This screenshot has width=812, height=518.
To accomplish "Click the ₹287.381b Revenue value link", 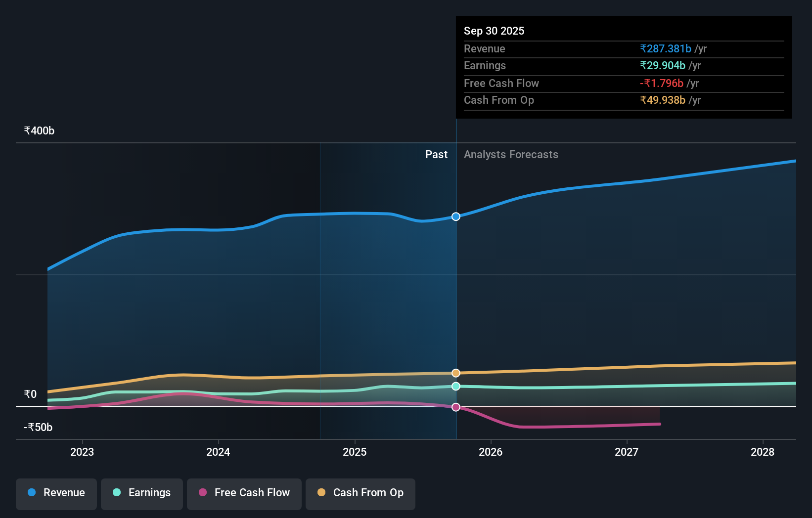I will (x=665, y=48).
